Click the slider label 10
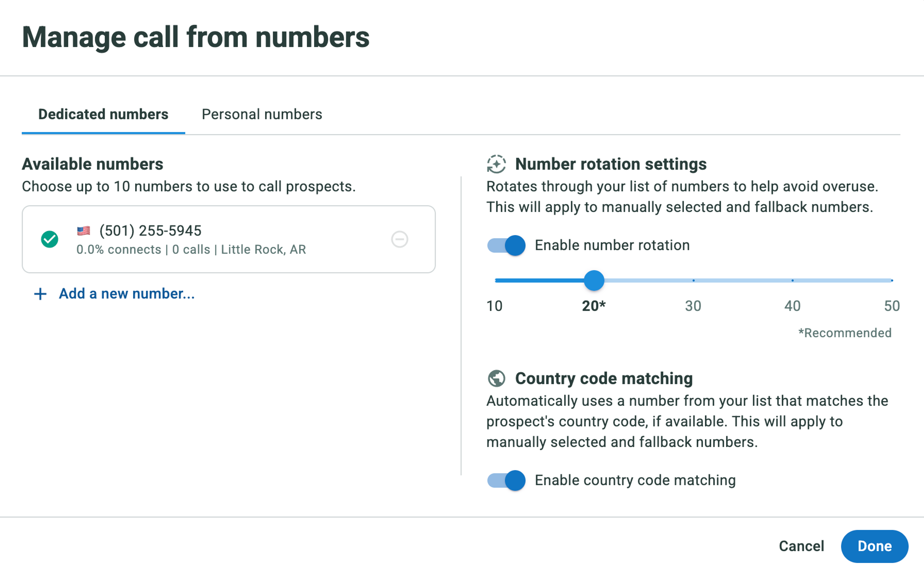 (x=494, y=305)
